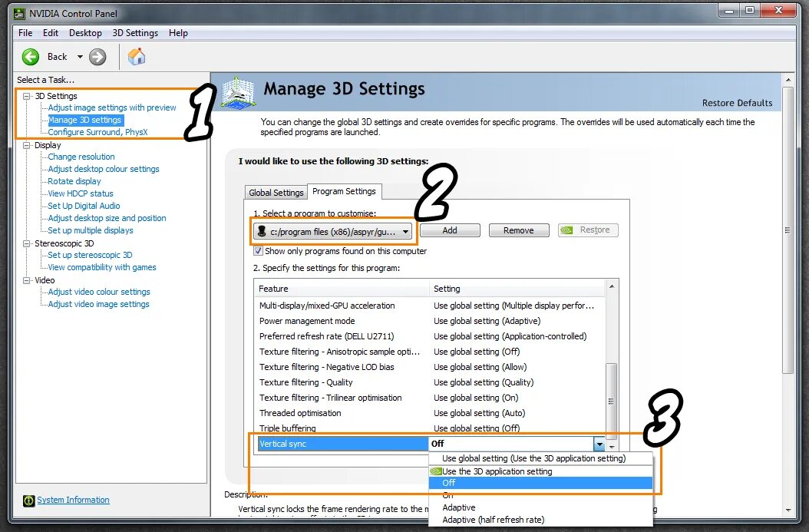Click the Add button

450,230
